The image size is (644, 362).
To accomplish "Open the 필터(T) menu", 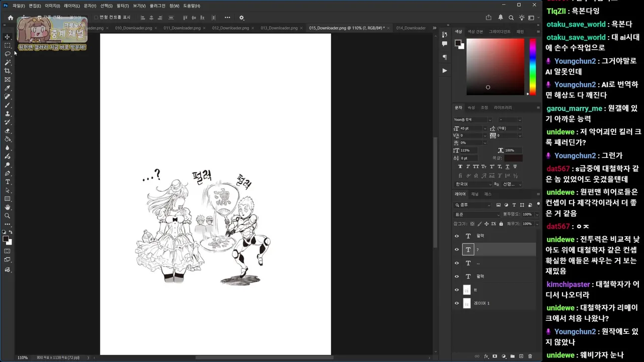I will (x=122, y=6).
